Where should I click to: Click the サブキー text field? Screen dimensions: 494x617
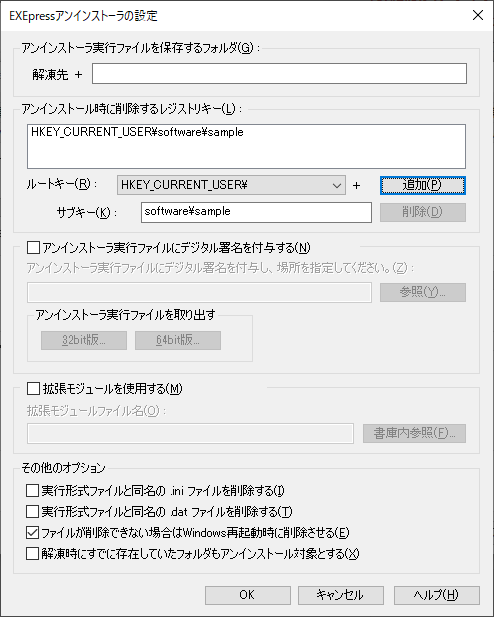[256, 212]
